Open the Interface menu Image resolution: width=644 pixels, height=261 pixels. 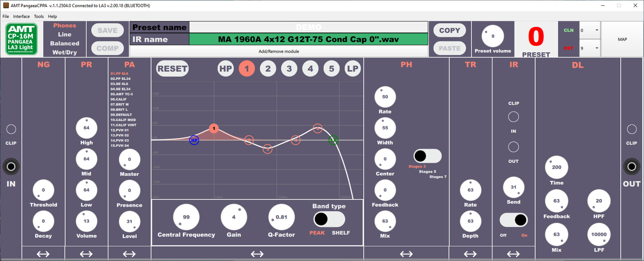click(x=21, y=16)
